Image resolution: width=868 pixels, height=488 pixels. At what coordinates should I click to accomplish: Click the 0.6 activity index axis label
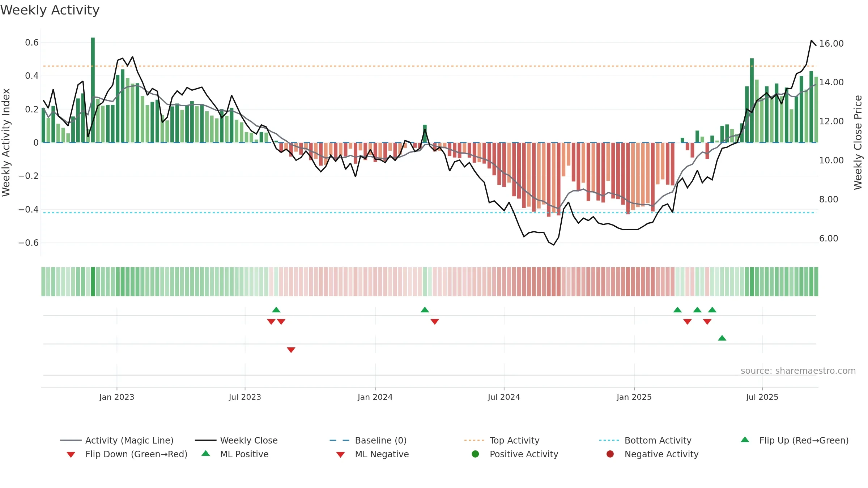32,43
